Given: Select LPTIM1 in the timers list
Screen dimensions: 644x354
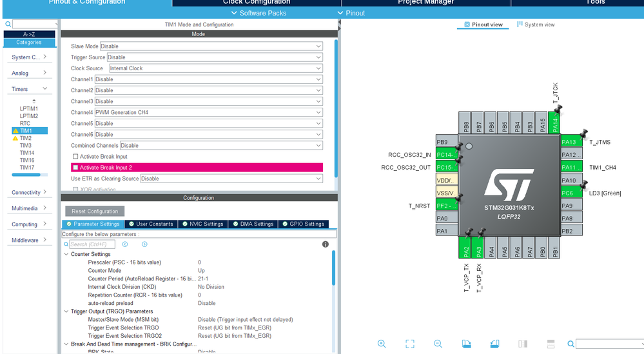Looking at the screenshot, I should tap(29, 109).
